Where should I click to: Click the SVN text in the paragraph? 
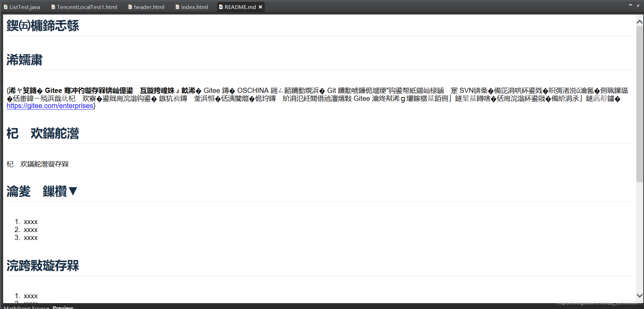(466, 90)
